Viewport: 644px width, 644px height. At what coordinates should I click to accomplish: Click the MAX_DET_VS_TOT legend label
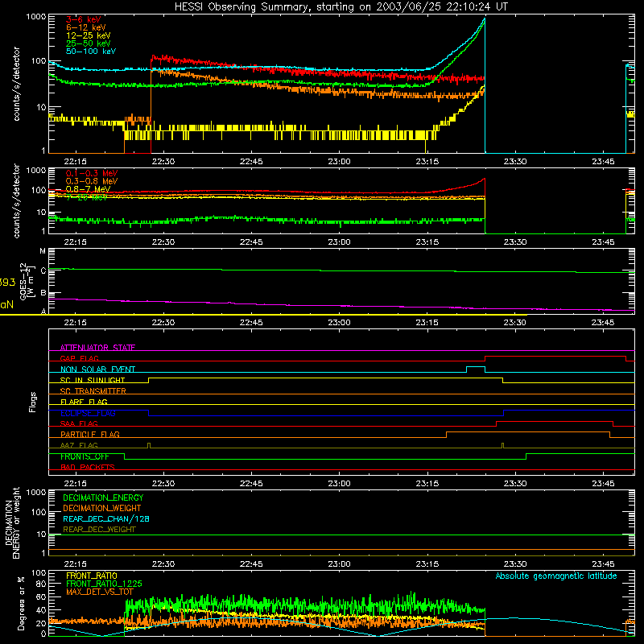(100, 592)
